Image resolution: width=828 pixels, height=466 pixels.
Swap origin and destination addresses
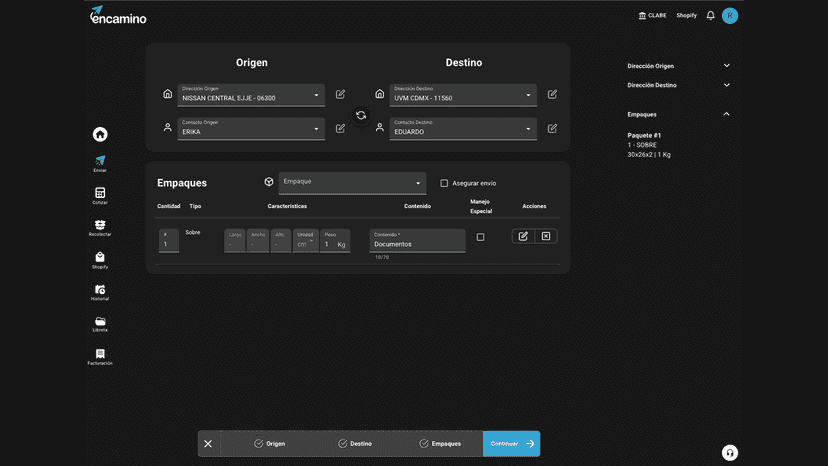361,115
